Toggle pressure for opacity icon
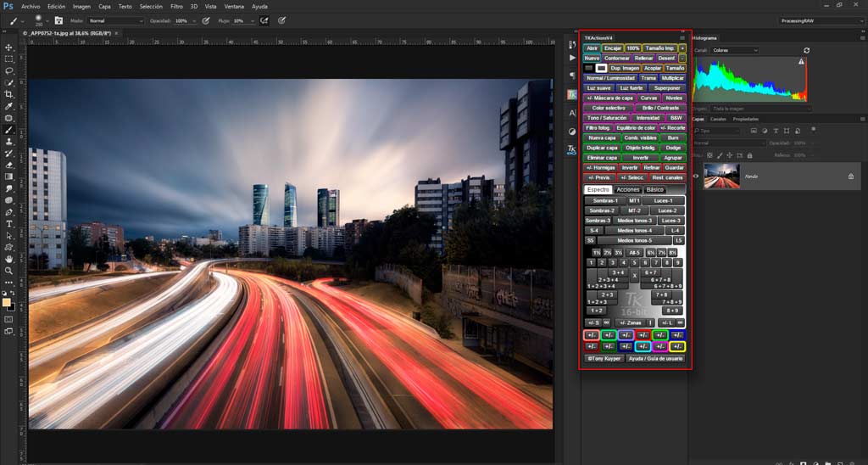The height and width of the screenshot is (465, 868). [x=206, y=20]
